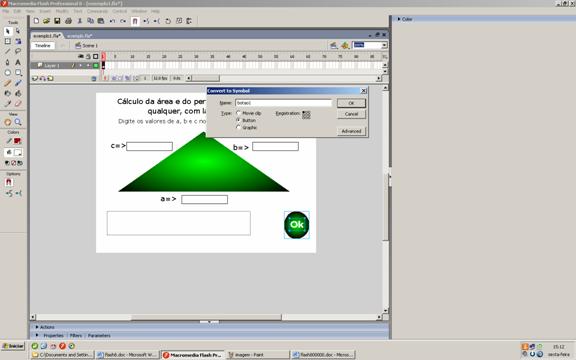Select the Pen tool
Viewport: 576px width, 360px height.
click(8, 62)
